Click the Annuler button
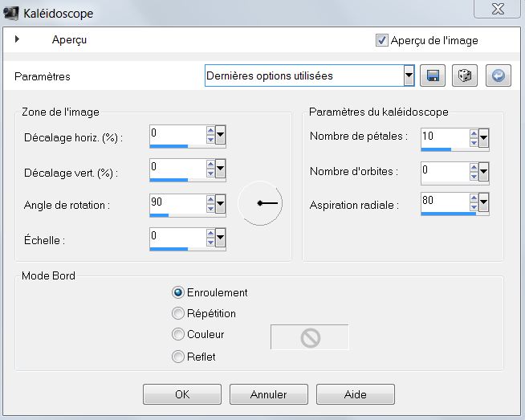525x420 pixels. tap(269, 394)
